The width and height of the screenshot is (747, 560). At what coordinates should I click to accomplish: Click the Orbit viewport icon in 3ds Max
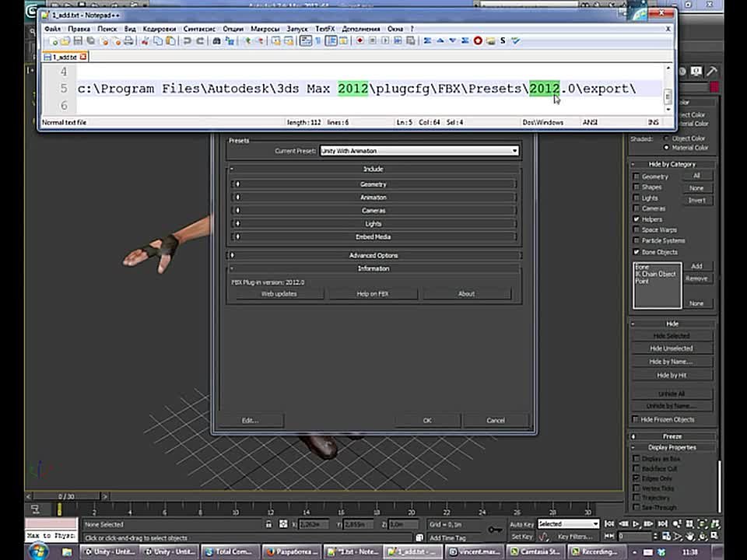click(703, 536)
